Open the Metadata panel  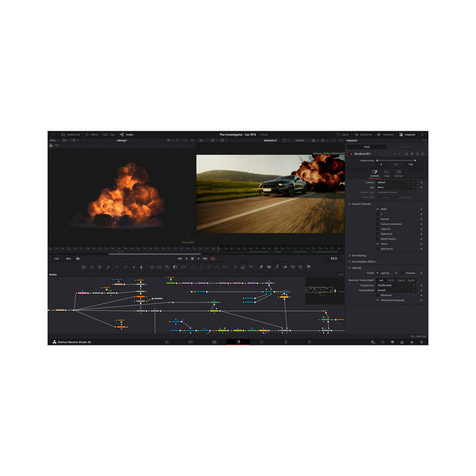point(386,135)
